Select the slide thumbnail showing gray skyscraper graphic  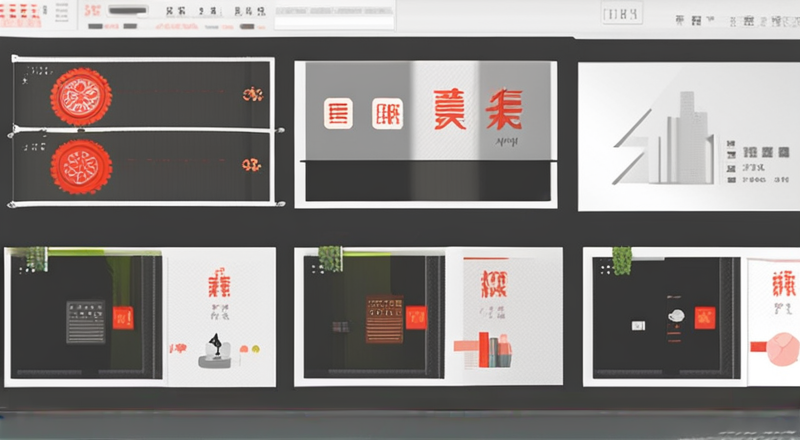pyautogui.click(x=689, y=136)
